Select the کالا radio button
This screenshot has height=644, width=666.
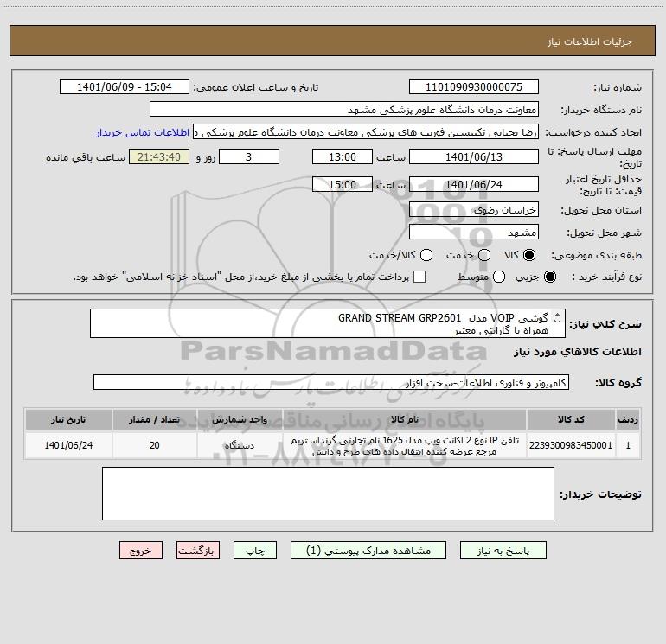(x=529, y=255)
